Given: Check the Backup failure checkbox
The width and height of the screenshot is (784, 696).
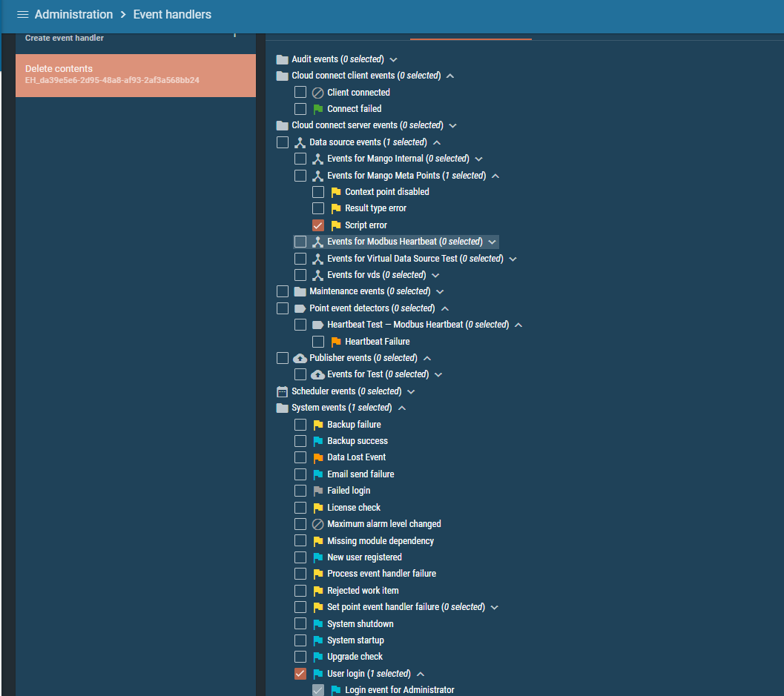Looking at the screenshot, I should (x=300, y=425).
